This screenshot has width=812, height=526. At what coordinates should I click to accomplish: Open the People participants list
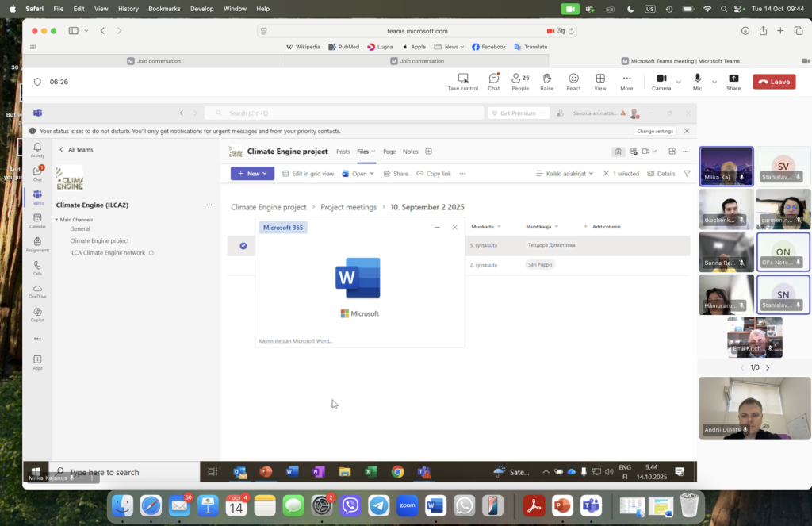pos(520,81)
